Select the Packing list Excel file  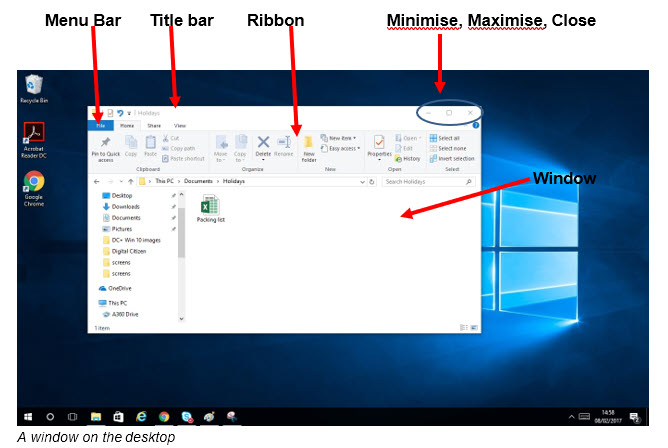(x=210, y=208)
